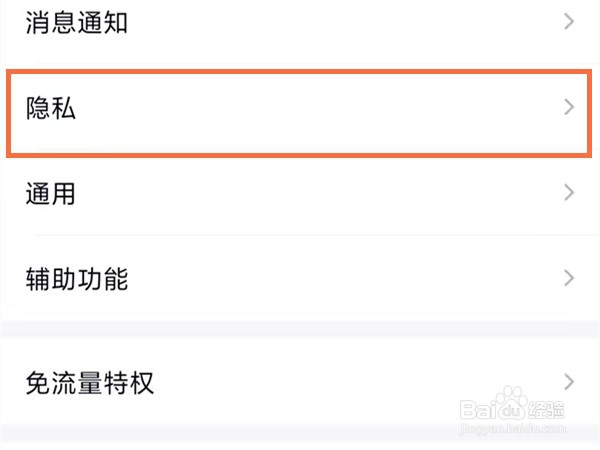Open the 隐私 privacy settings entry
The width and height of the screenshot is (600, 450).
pyautogui.click(x=51, y=108)
